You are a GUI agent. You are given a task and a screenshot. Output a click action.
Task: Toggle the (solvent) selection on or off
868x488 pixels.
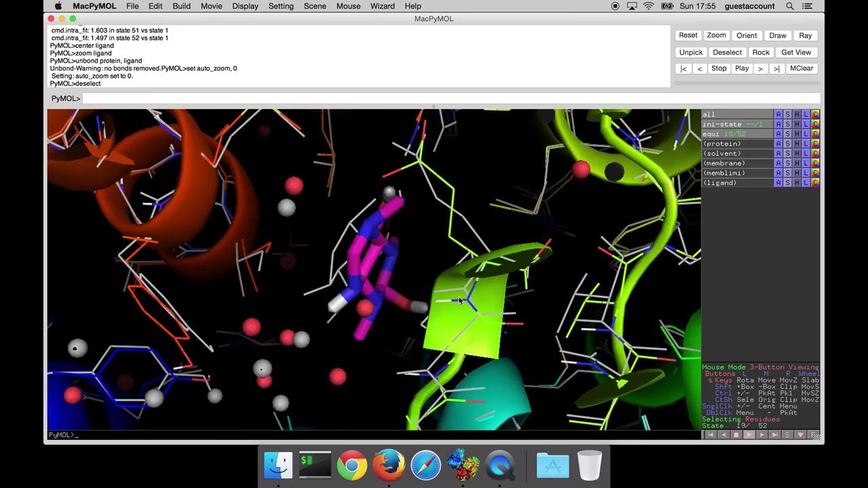tap(737, 153)
